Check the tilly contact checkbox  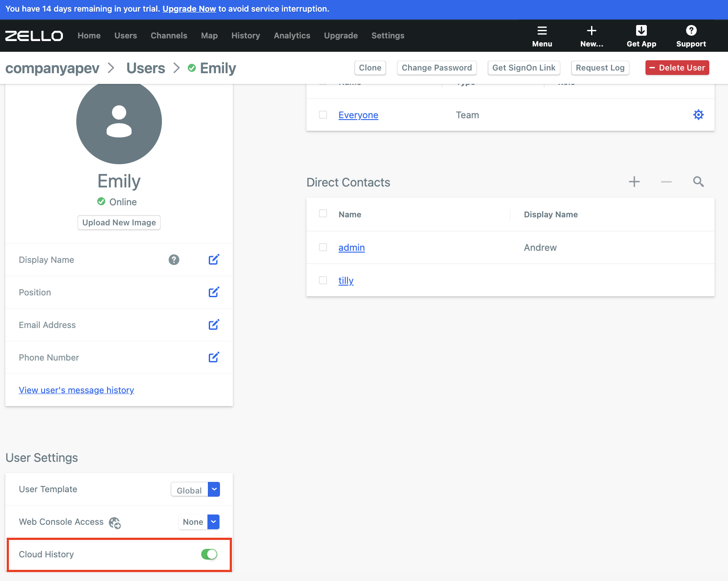click(x=323, y=280)
